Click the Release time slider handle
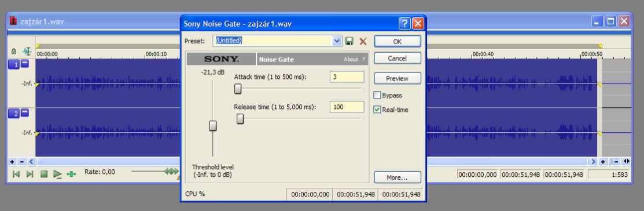This screenshot has height=211, width=644. (240, 119)
